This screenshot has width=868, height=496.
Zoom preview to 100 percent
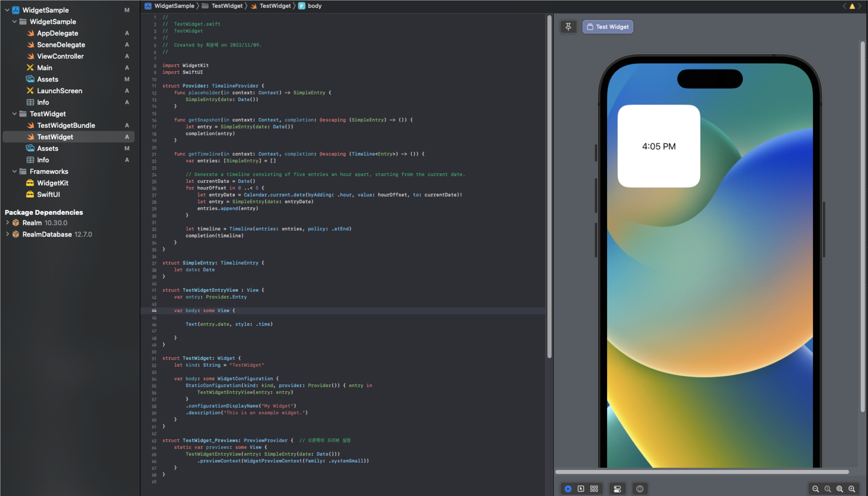pyautogui.click(x=827, y=489)
